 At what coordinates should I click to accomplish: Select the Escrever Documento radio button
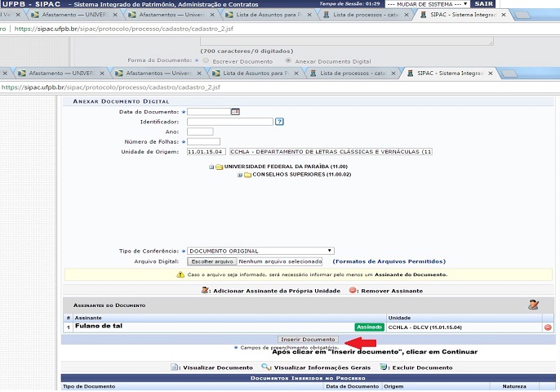tap(206, 60)
